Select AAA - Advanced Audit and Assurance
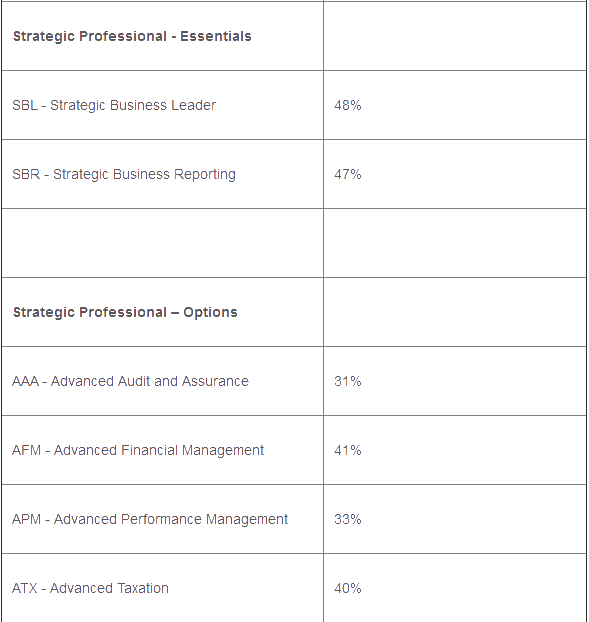The width and height of the screenshot is (589, 622). click(130, 381)
